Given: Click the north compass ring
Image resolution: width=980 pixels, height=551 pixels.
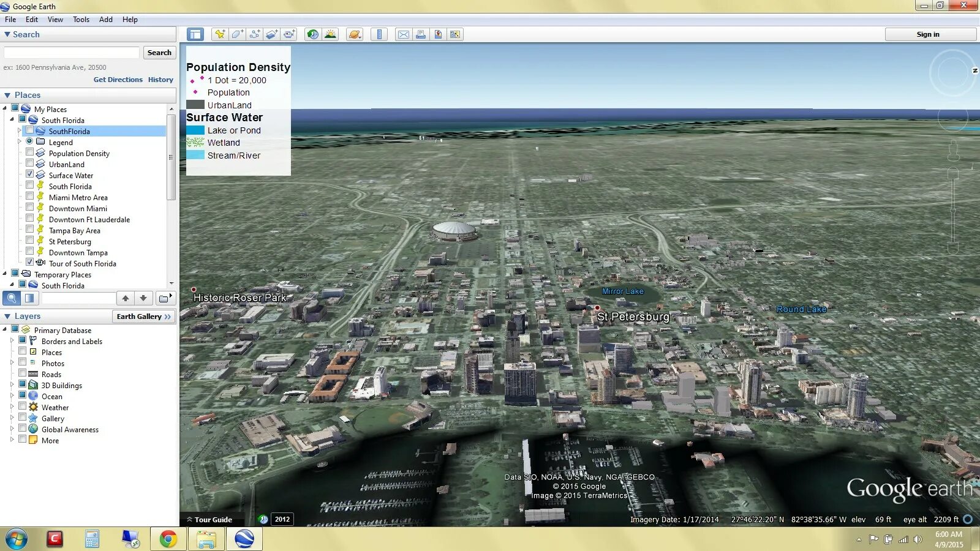Looking at the screenshot, I should click(953, 72).
